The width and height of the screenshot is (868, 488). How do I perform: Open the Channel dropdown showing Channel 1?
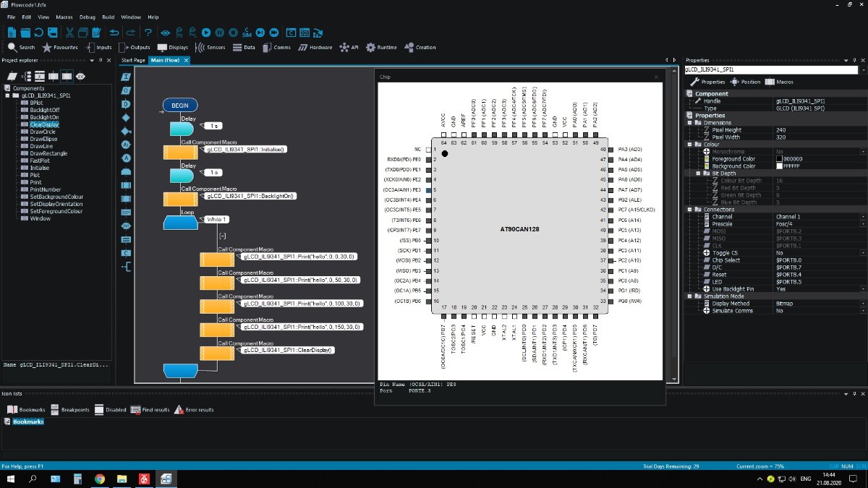[862, 217]
